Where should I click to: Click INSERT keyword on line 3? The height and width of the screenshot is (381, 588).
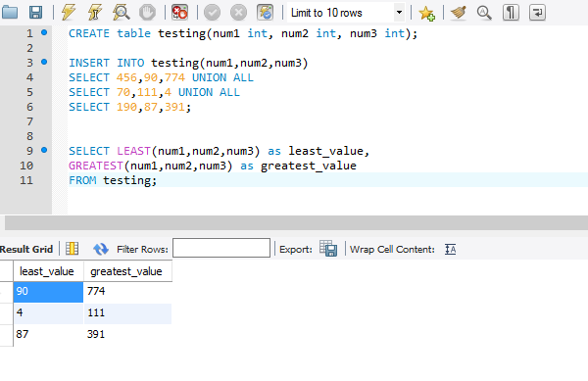(89, 63)
